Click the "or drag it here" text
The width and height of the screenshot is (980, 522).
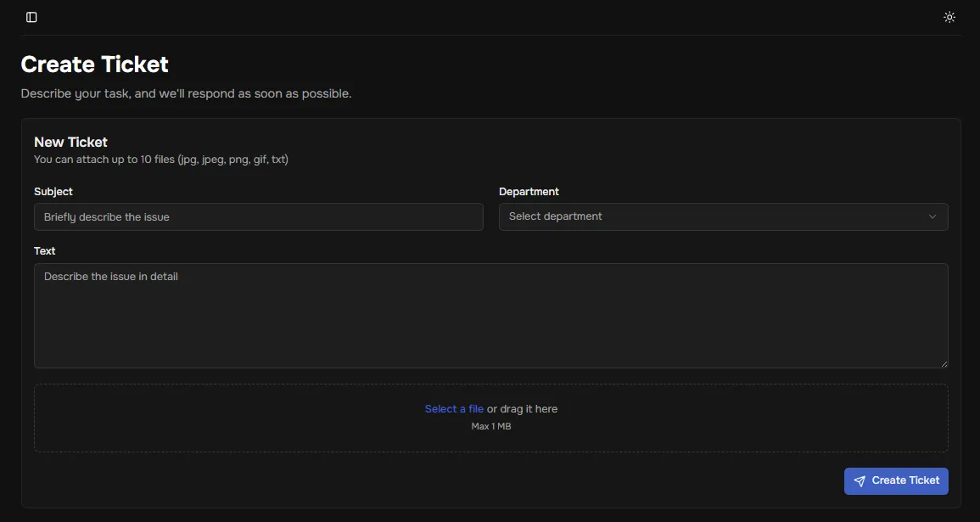tap(522, 409)
